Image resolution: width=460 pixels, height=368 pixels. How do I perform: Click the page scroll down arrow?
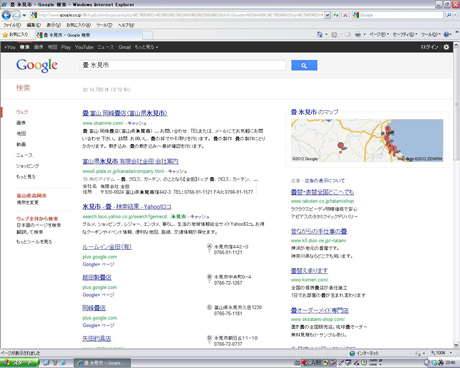pos(456,345)
